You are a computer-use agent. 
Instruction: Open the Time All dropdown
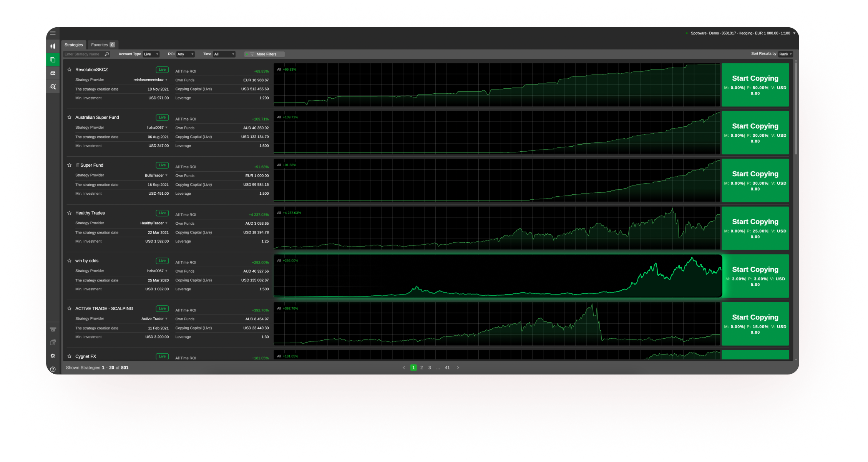click(224, 54)
